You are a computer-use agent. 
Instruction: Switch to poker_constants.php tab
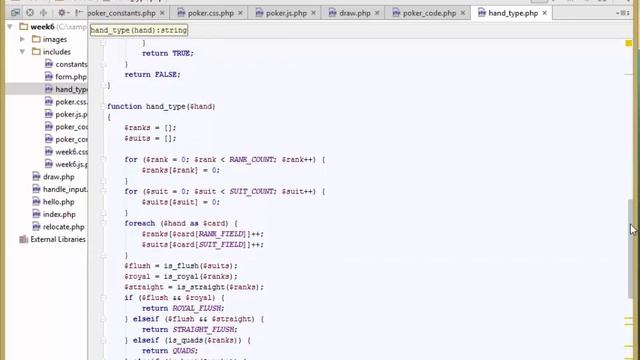click(x=122, y=13)
